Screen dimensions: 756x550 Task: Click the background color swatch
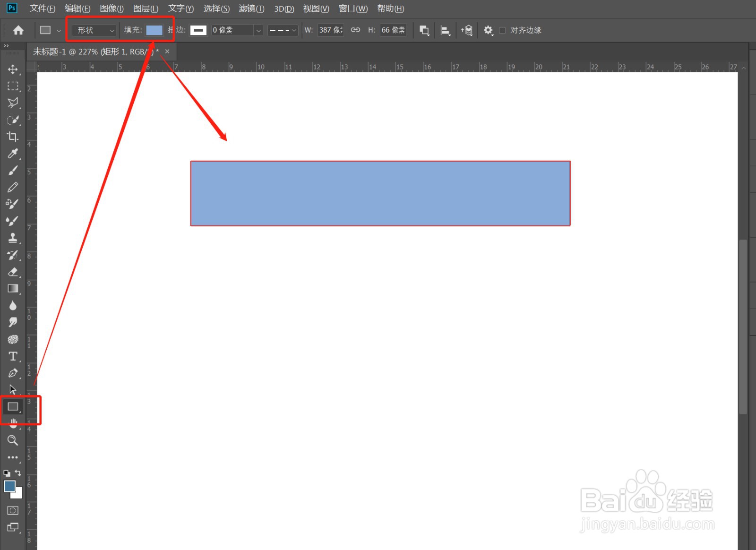pos(18,495)
